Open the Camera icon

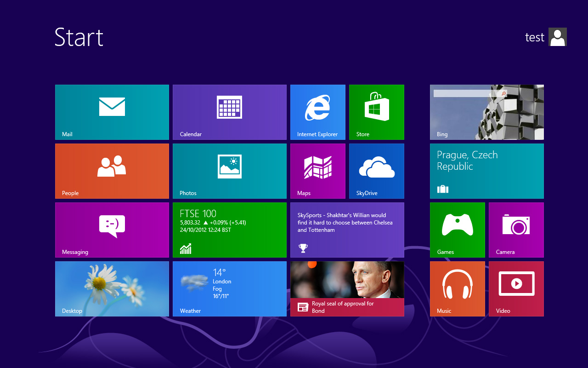[516, 224]
